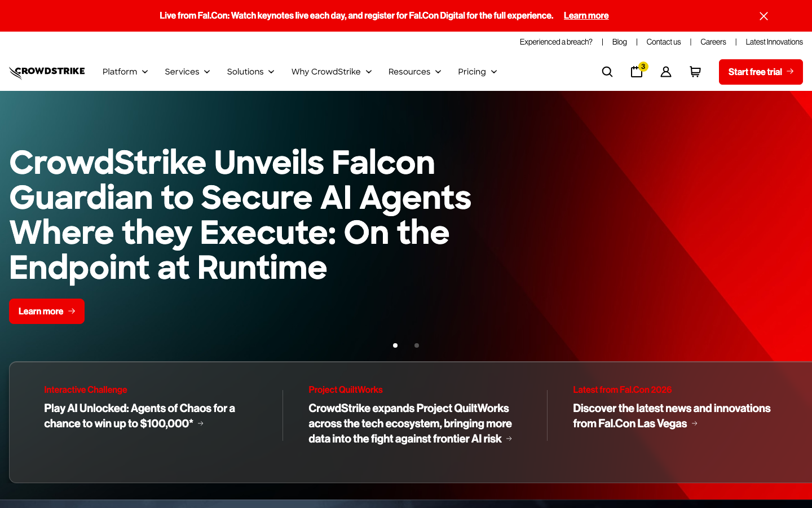
Task: Select the first carousel slide dot
Action: click(x=395, y=345)
